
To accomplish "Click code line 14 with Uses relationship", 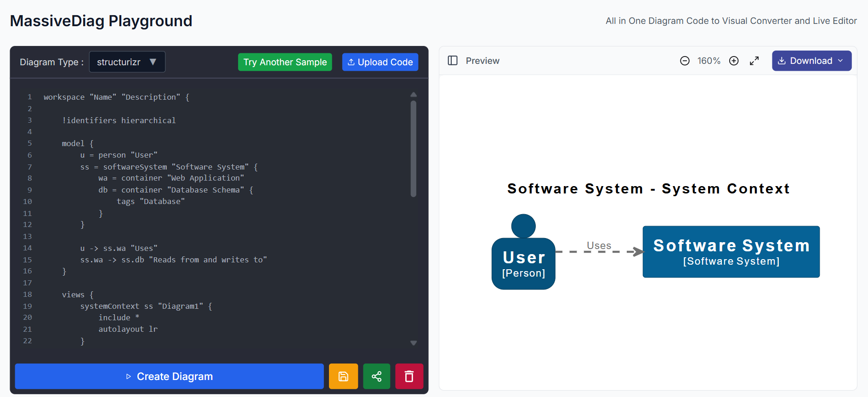I will (119, 248).
